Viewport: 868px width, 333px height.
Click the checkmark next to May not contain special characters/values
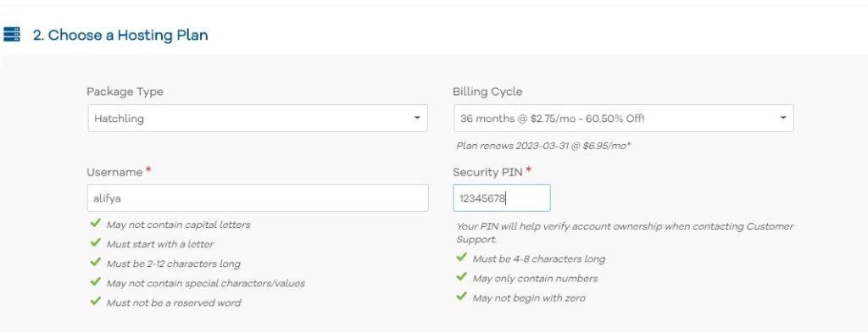click(x=95, y=281)
